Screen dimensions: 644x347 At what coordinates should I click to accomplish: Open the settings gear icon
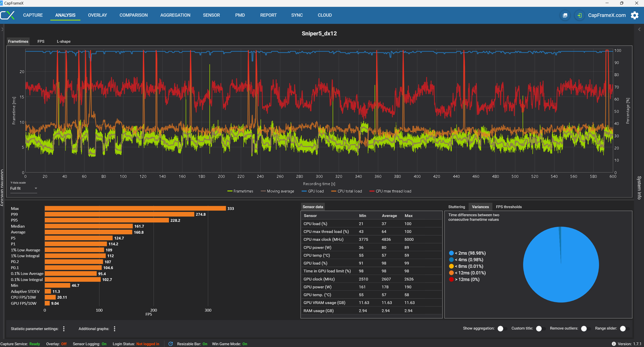[x=635, y=15]
